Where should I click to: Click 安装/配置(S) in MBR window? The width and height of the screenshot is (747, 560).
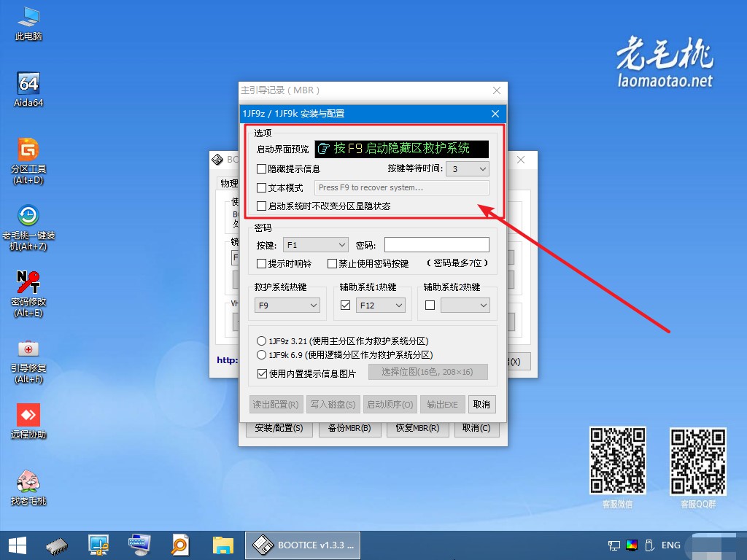pyautogui.click(x=279, y=428)
